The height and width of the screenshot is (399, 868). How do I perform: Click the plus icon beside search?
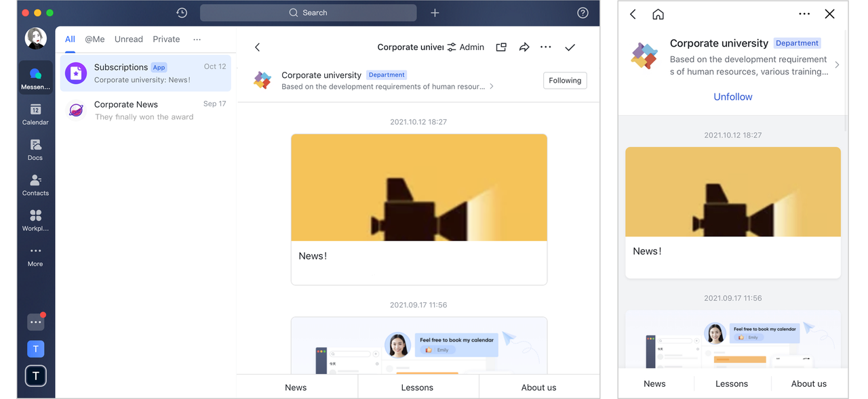(435, 13)
